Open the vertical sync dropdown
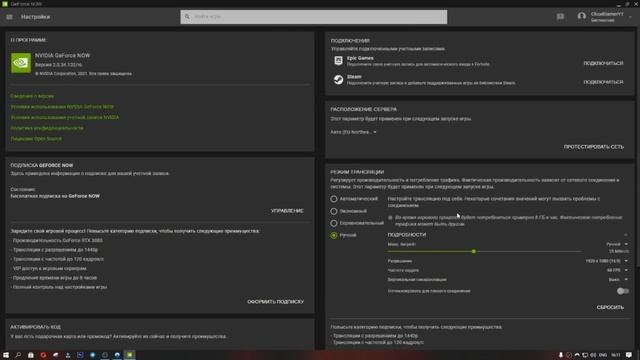The image size is (640, 360). pyautogui.click(x=618, y=280)
